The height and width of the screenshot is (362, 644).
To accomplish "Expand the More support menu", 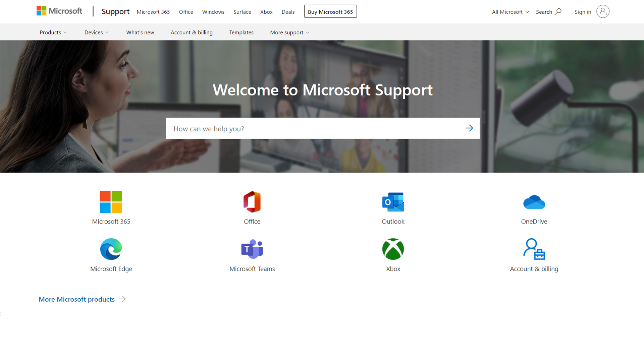I will click(290, 33).
